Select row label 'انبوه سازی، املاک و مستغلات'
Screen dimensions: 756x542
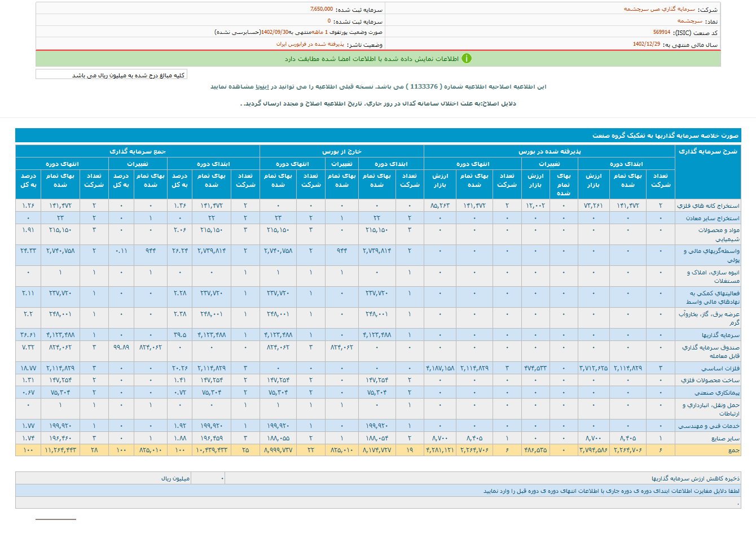[713, 276]
